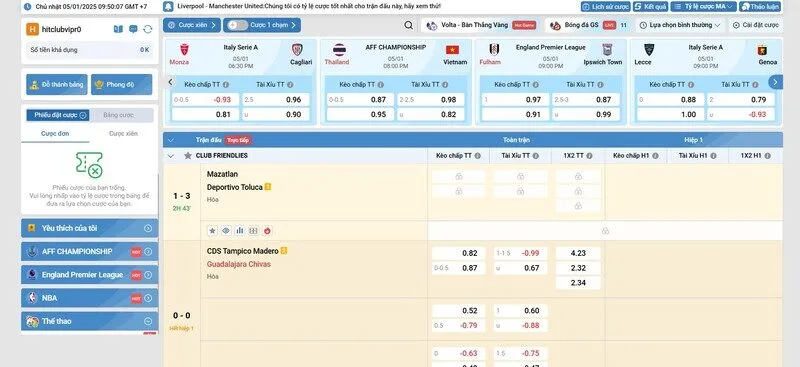Click the statistics chart icon under Mazatlan match
Viewport: 800px width, 367px height.
pyautogui.click(x=239, y=231)
